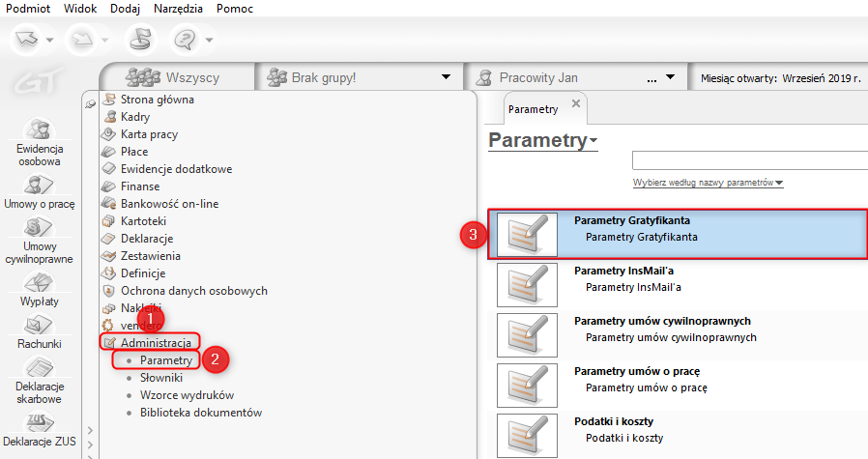Click the parameter search input field
The image size is (868, 459).
pyautogui.click(x=749, y=160)
